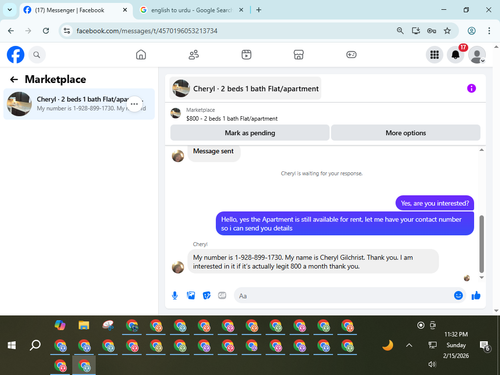Install app icon in address bar
This screenshot has height=375, width=500.
[416, 31]
